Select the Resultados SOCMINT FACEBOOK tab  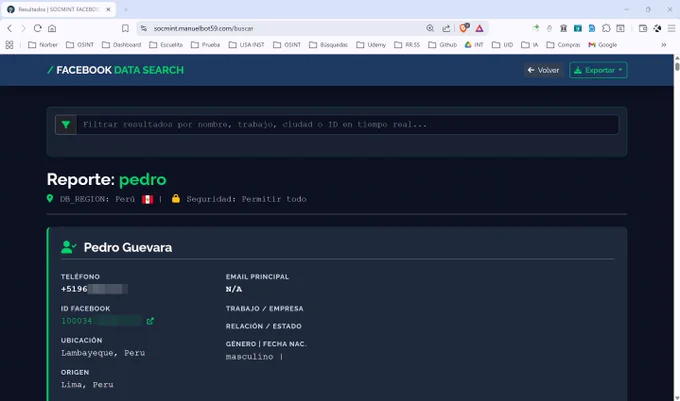[59, 9]
